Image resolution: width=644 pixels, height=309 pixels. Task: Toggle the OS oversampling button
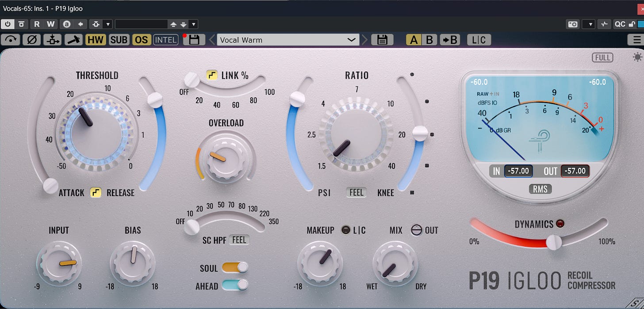tap(142, 40)
